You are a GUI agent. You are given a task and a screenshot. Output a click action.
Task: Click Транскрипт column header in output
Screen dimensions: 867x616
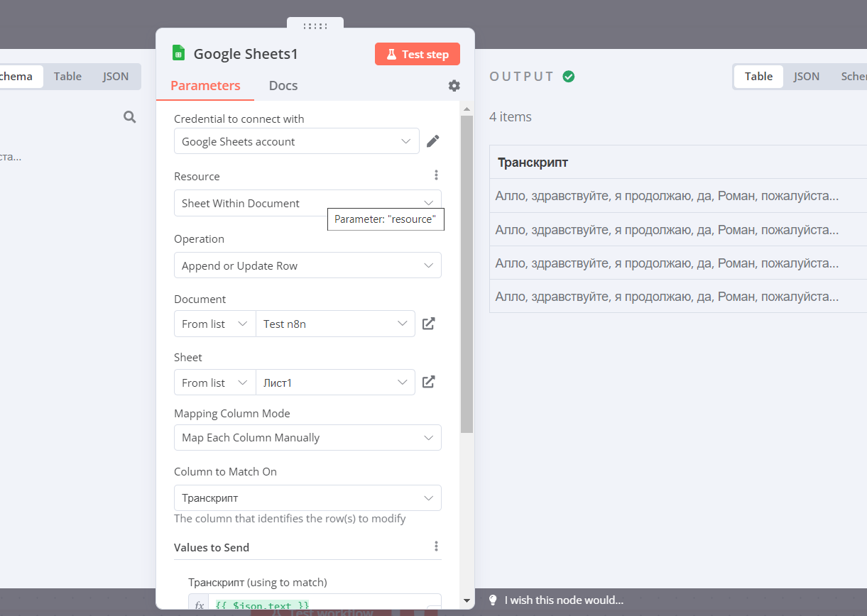(533, 163)
